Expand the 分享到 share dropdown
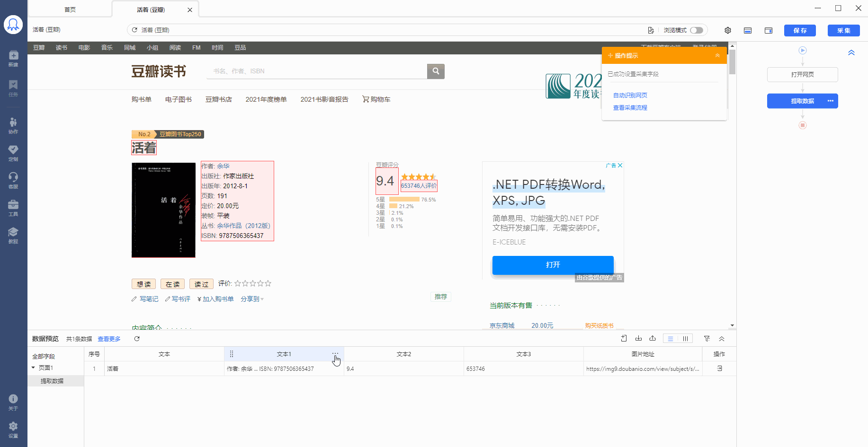 252,299
